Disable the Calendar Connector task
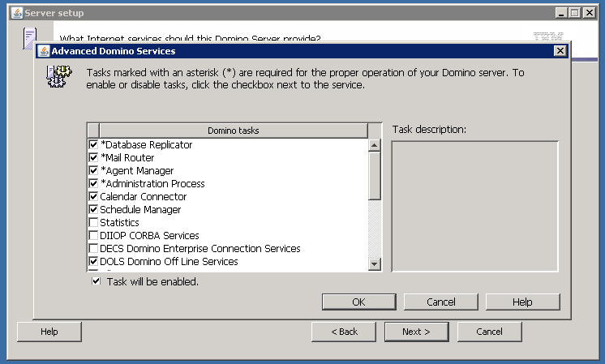The height and width of the screenshot is (364, 605). [93, 197]
